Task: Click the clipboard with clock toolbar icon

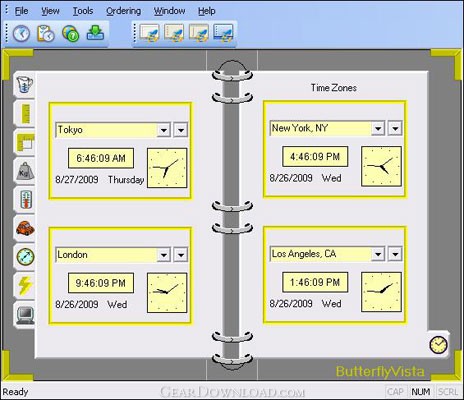Action: coord(46,34)
